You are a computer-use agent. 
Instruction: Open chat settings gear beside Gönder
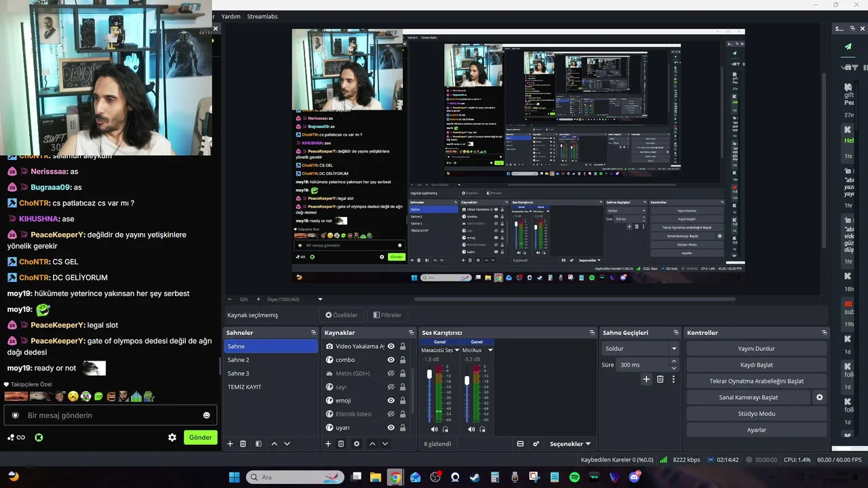[172, 437]
